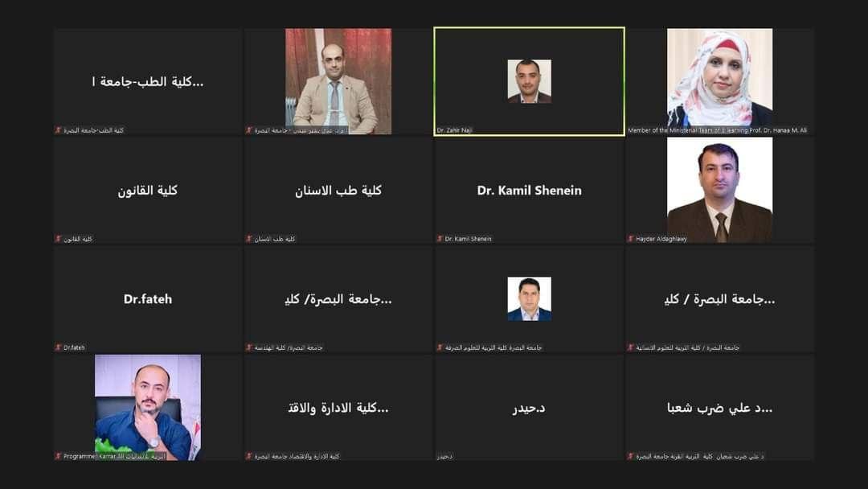Click muted mic icon by Programmer Karrar label
This screenshot has width=868, height=489.
(58, 456)
